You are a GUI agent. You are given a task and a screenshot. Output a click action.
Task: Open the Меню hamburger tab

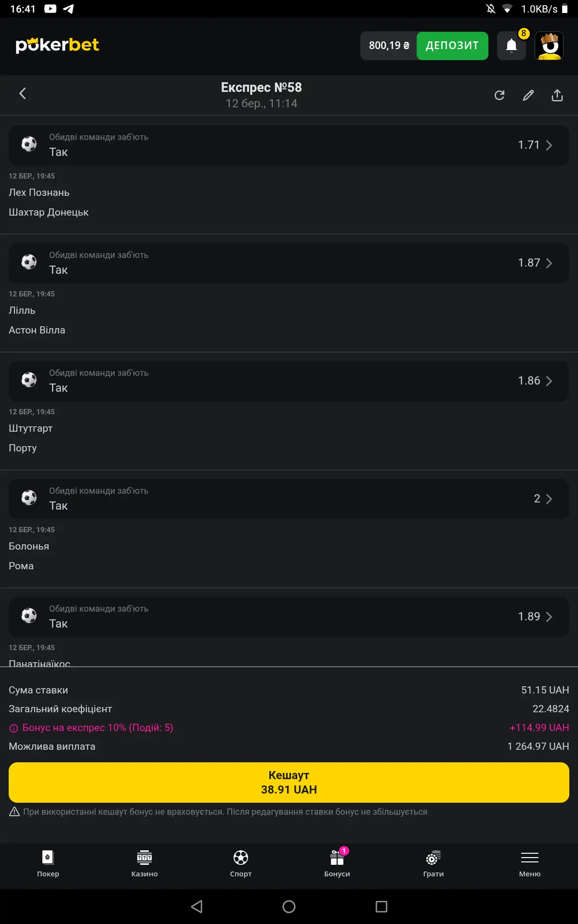pos(530,864)
